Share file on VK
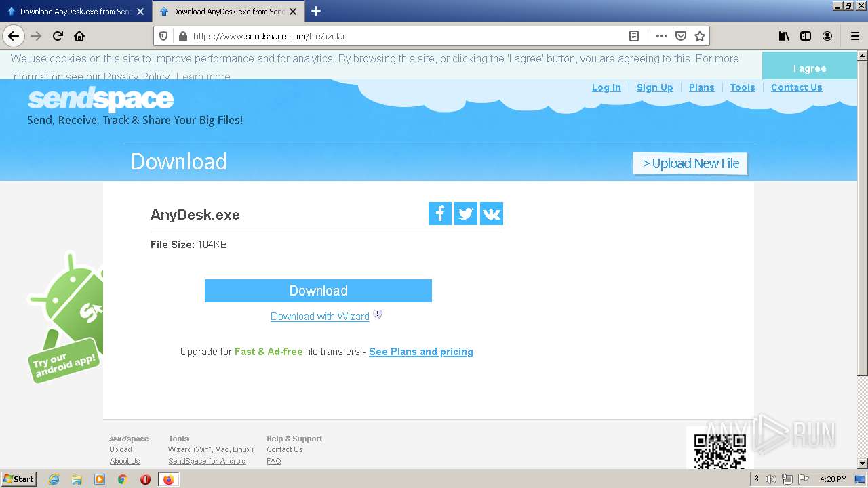 [x=492, y=213]
